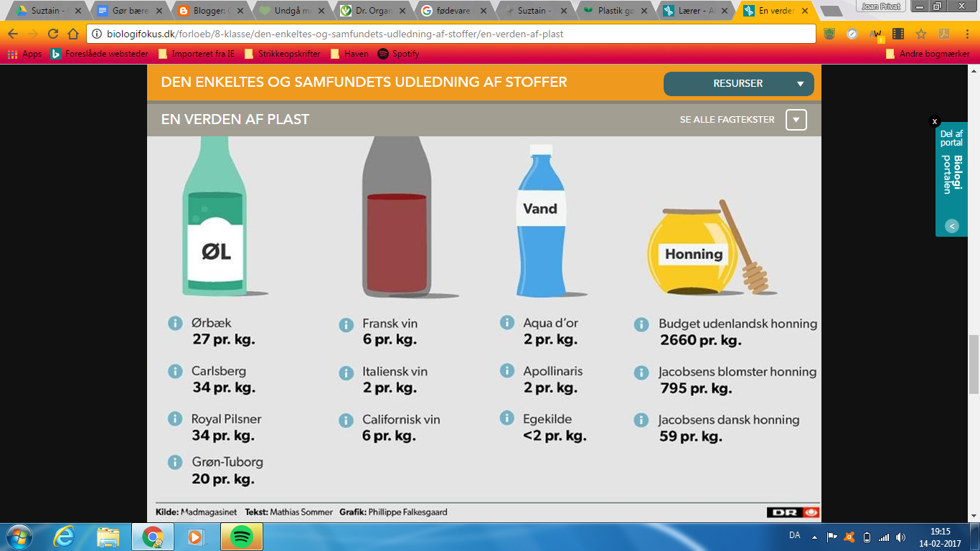The height and width of the screenshot is (551, 980).
Task: Click the info icon beside Egekilde
Action: click(x=507, y=418)
